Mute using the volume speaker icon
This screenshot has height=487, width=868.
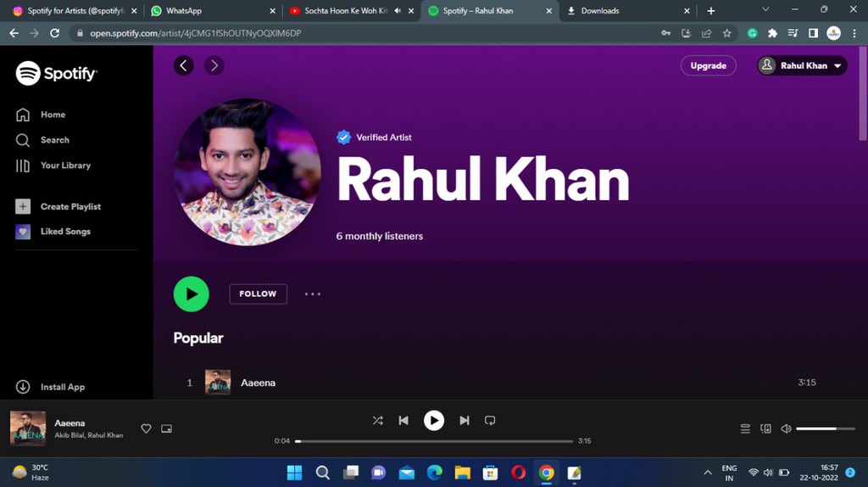pyautogui.click(x=786, y=428)
